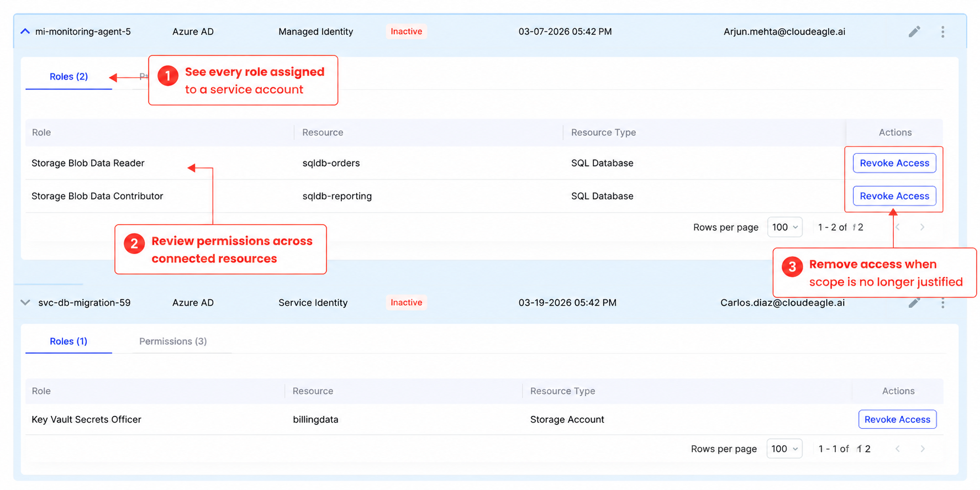Click Carlos.diaz@cloudeagle.ai owner email
The image size is (980, 490).
tap(782, 302)
